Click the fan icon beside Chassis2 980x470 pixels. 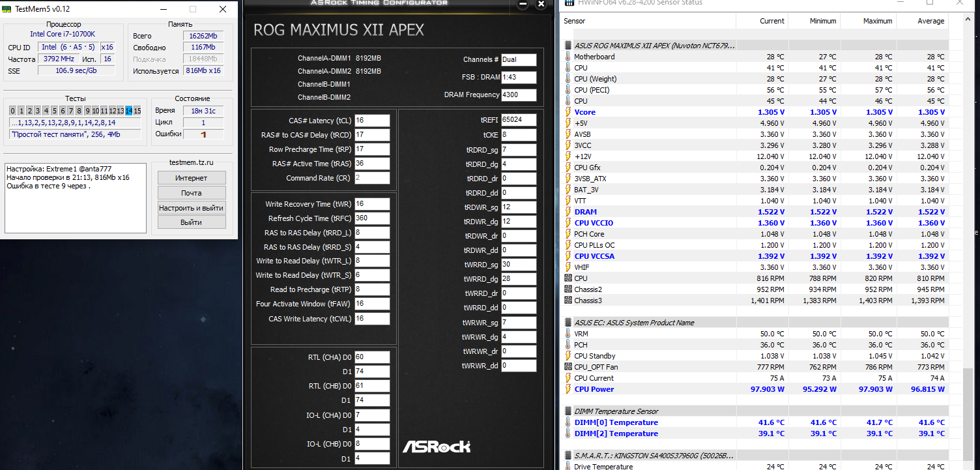[568, 289]
